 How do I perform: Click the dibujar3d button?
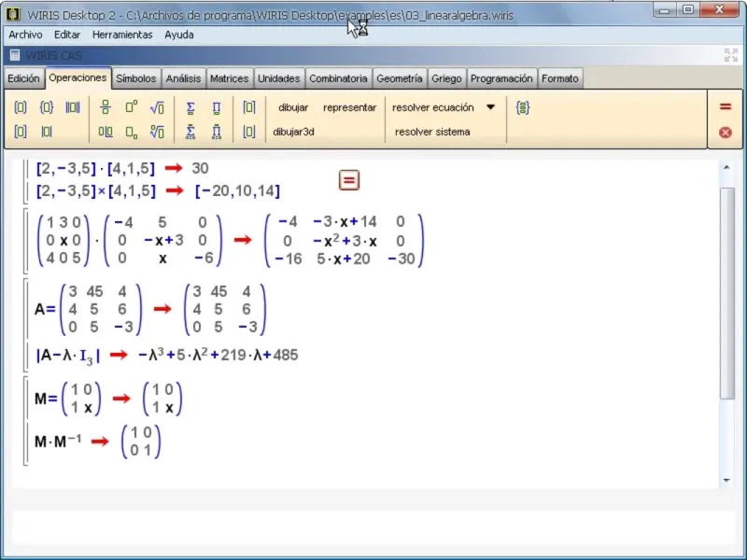[x=293, y=132]
